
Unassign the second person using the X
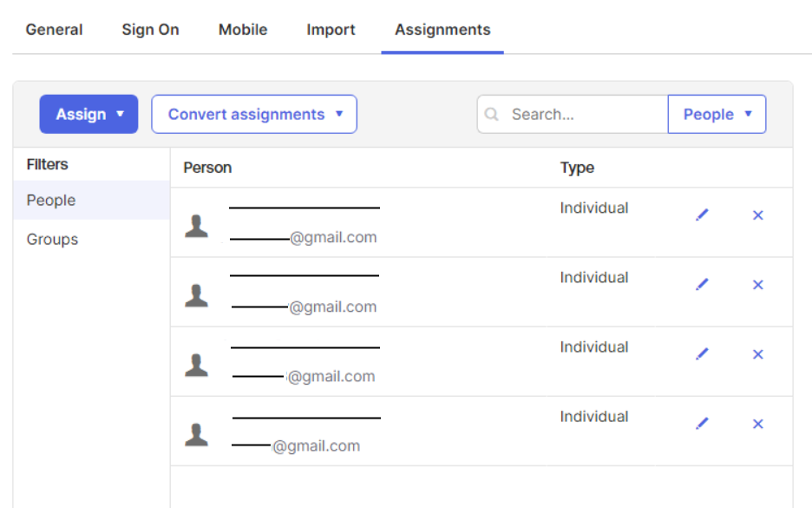757,284
